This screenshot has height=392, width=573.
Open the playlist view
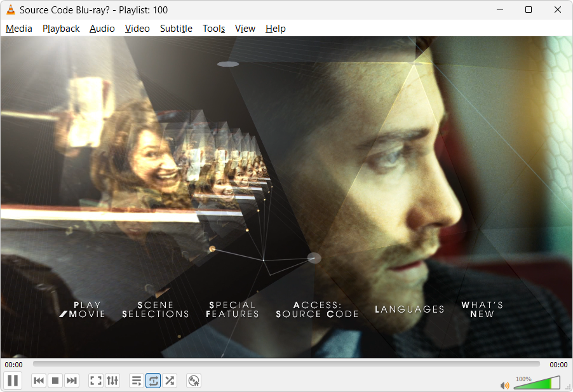(137, 381)
